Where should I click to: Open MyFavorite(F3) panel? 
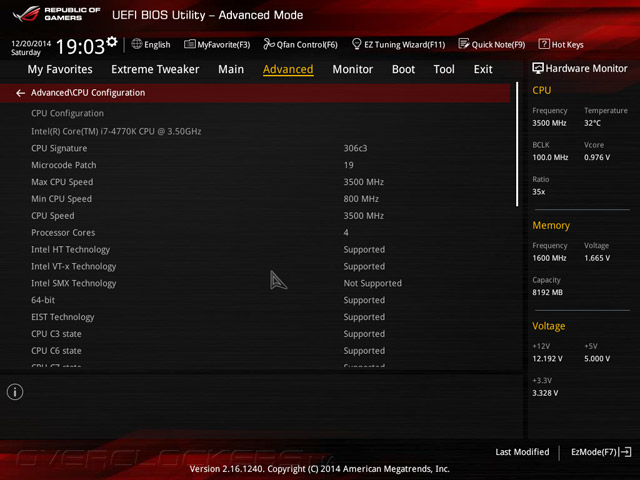click(217, 44)
